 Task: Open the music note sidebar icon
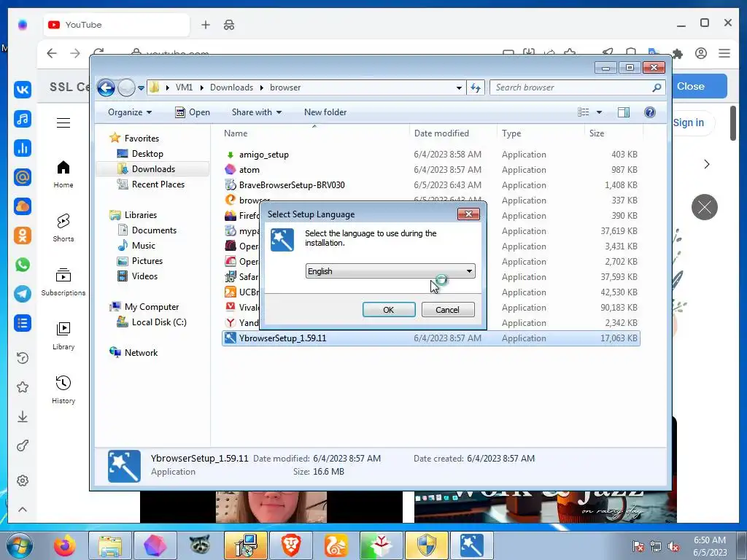click(x=23, y=119)
